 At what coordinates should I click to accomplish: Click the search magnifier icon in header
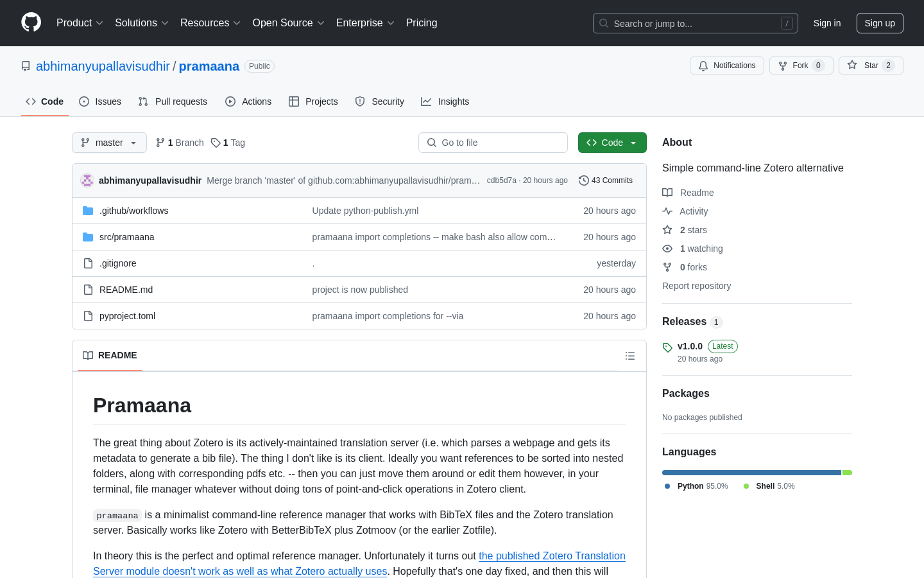click(x=604, y=23)
